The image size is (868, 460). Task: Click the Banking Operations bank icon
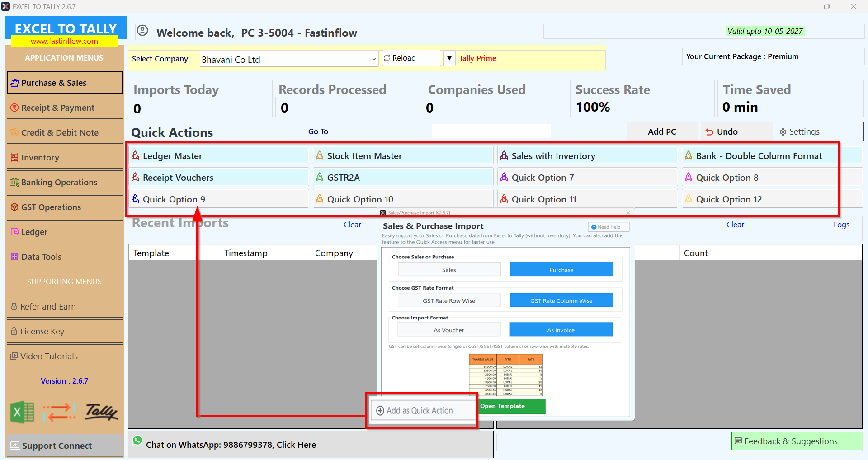(14, 182)
